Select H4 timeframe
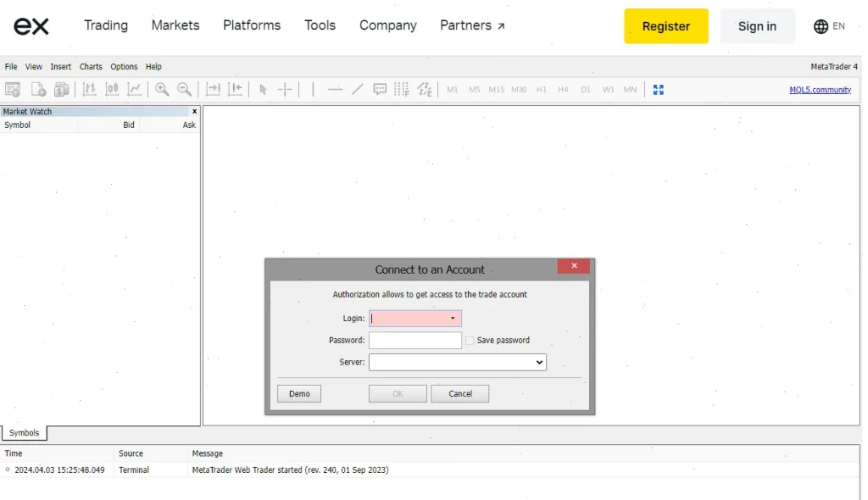The image size is (868, 500). [x=563, y=90]
